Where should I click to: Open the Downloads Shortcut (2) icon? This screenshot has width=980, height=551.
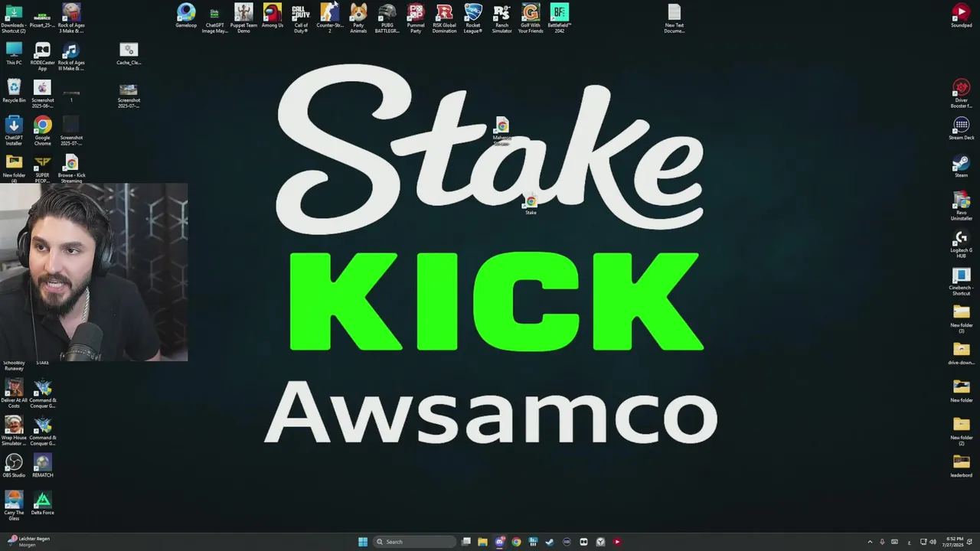tap(14, 18)
